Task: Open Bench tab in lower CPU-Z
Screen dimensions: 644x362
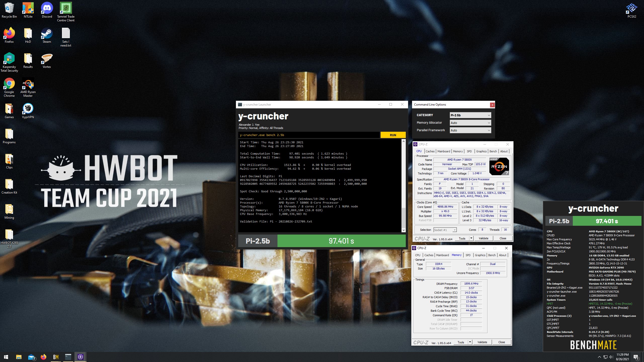Action: click(x=492, y=255)
